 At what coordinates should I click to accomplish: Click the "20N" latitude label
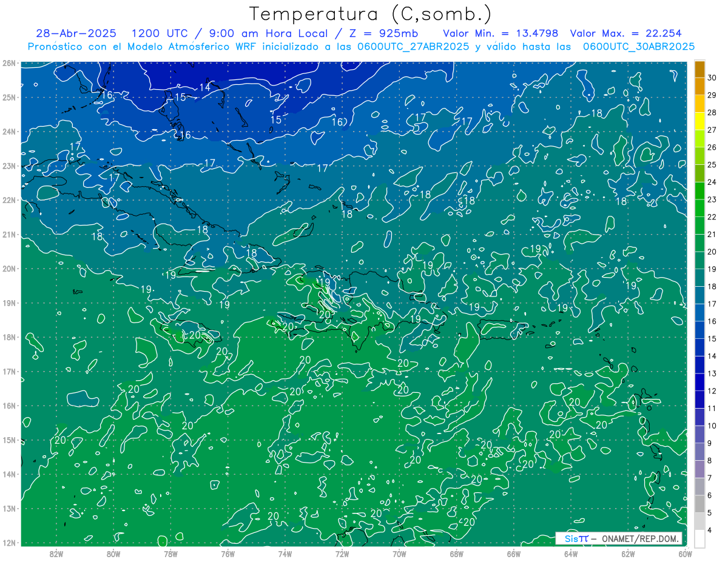coord(8,269)
